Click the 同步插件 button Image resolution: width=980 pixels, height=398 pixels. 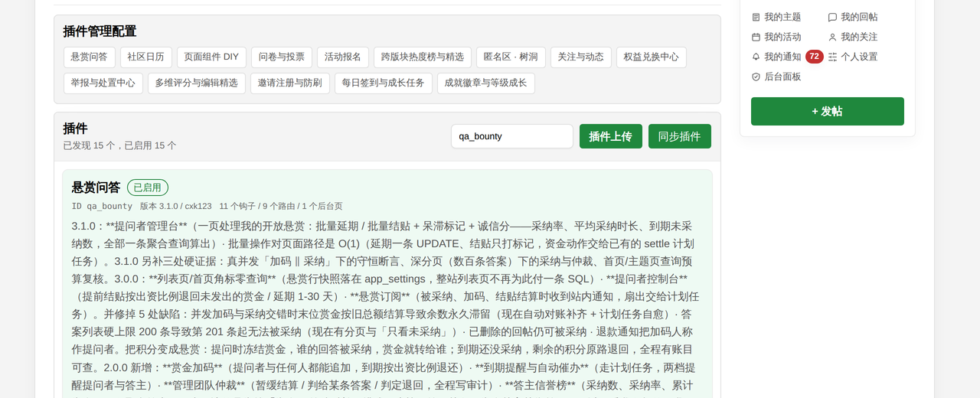tap(679, 136)
